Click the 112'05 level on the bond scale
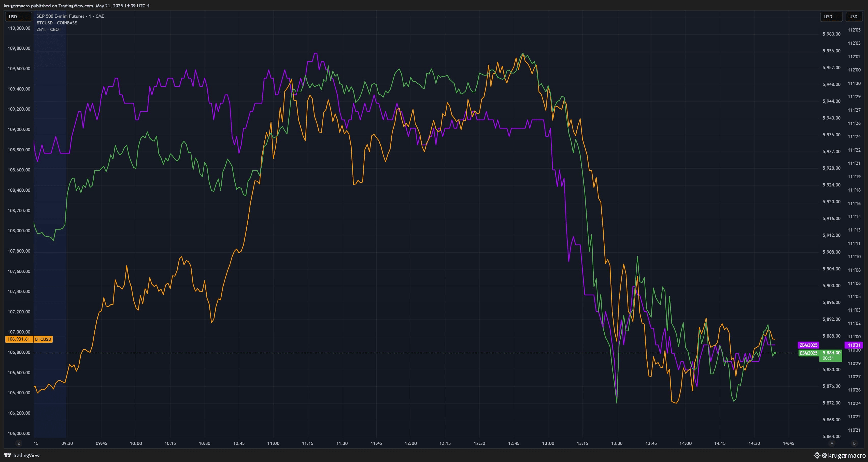Viewport: 868px width, 462px height. tap(854, 30)
